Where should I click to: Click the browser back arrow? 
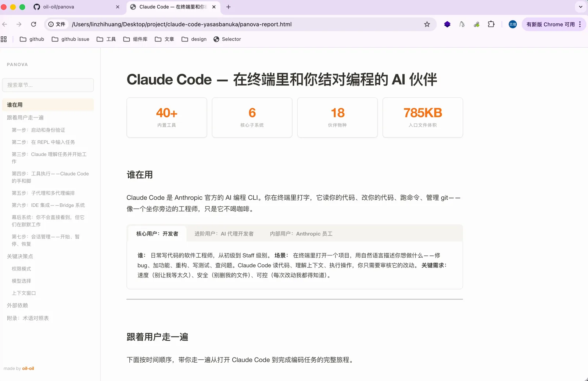tap(5, 24)
